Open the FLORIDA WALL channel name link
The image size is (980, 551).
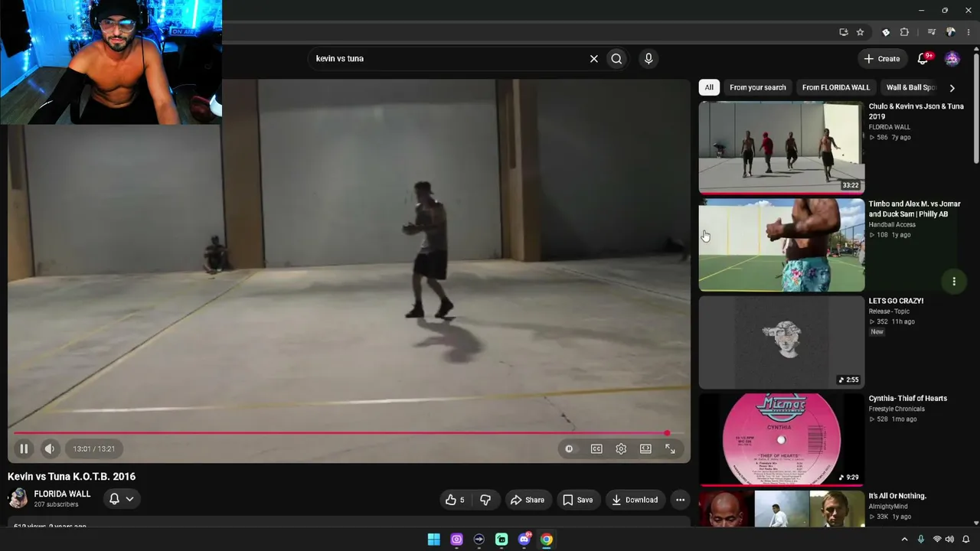pos(62,494)
